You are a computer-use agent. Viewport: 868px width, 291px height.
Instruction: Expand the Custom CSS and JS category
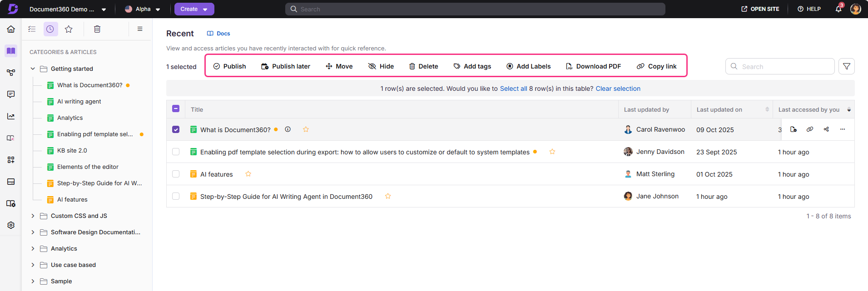(33, 216)
